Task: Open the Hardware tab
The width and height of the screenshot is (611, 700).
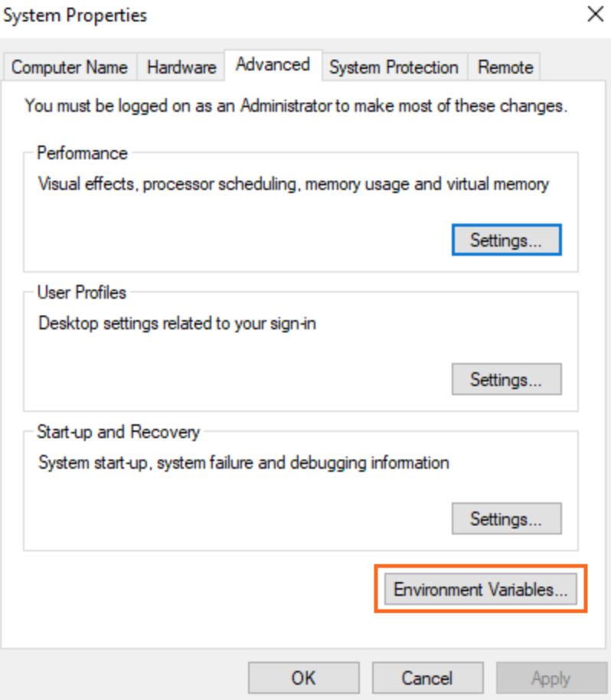Action: pos(181,67)
